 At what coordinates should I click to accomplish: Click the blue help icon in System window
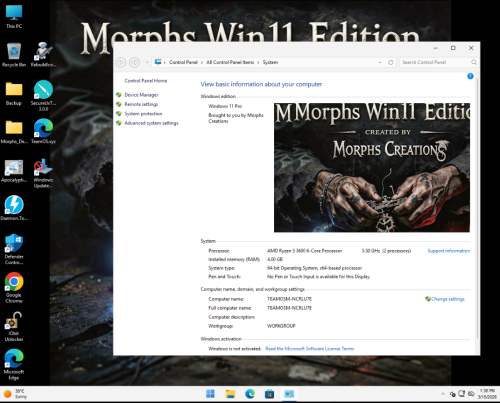click(470, 76)
